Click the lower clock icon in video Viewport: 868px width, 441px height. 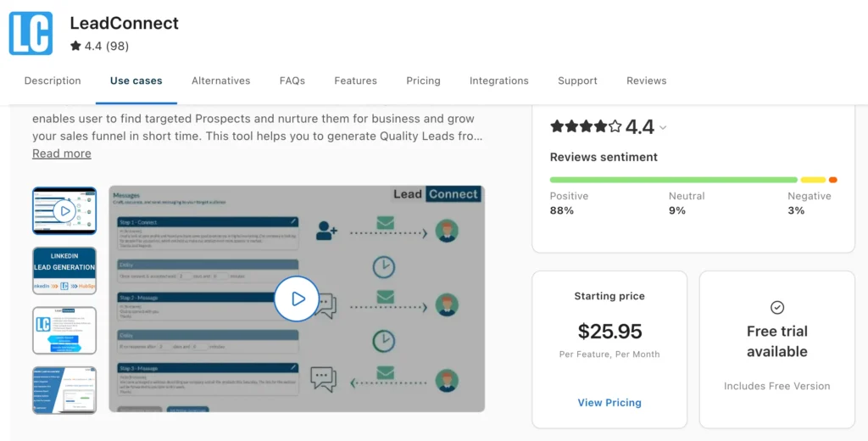coord(384,341)
